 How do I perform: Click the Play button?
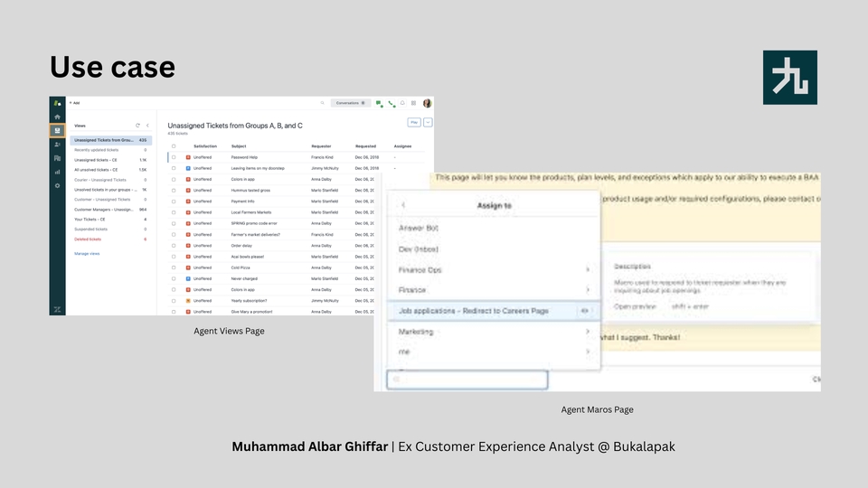[414, 122]
